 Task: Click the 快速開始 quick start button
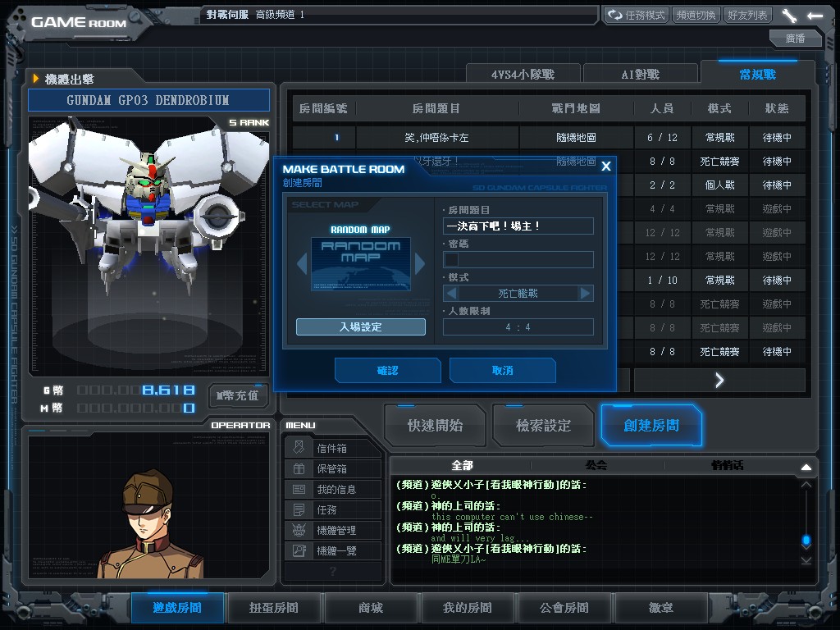(435, 426)
